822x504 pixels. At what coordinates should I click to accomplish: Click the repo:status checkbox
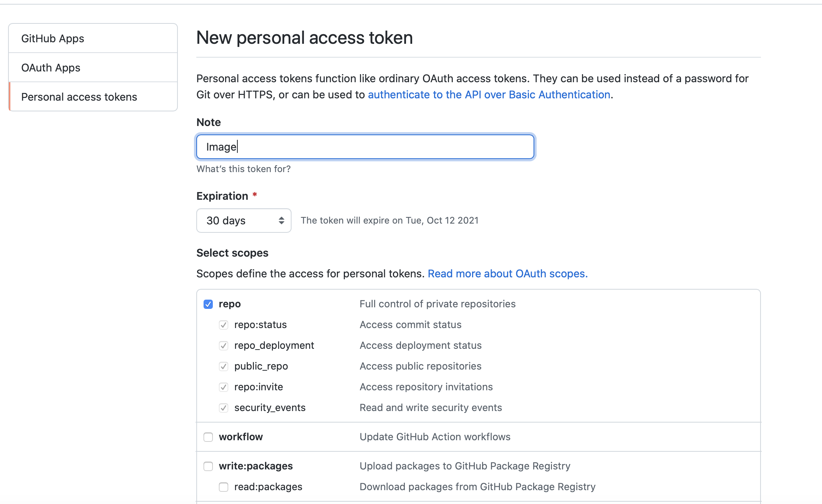pyautogui.click(x=224, y=325)
